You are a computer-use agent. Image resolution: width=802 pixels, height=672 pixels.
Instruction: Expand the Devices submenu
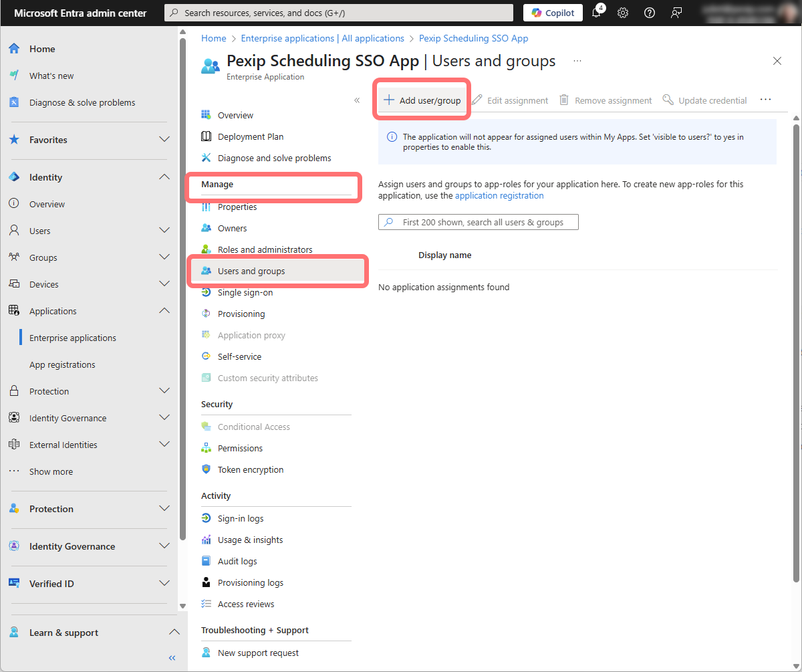[164, 284]
